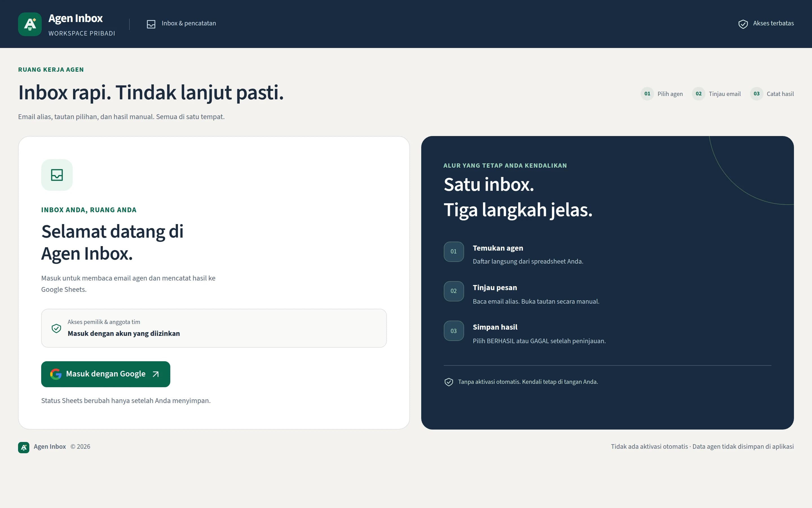Image resolution: width=812 pixels, height=508 pixels.
Task: Click the 02 badge beside Tinjau pesan
Action: 454,291
